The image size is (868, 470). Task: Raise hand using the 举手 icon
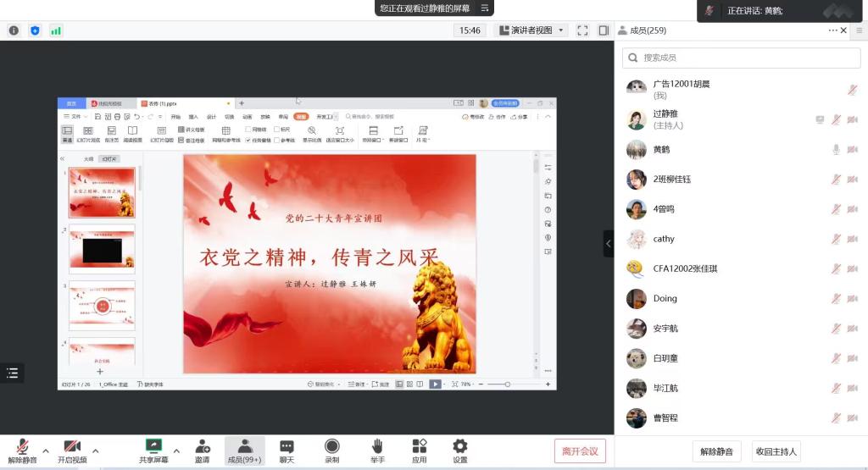[x=377, y=451]
